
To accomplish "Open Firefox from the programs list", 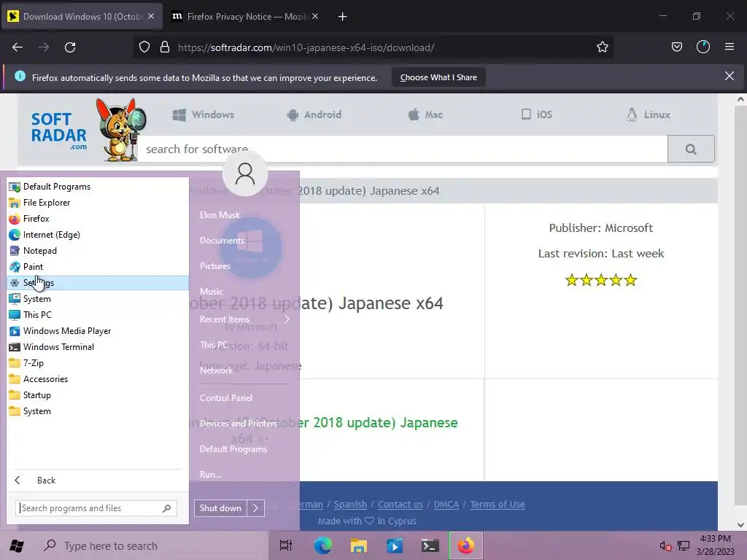I will (98, 219).
